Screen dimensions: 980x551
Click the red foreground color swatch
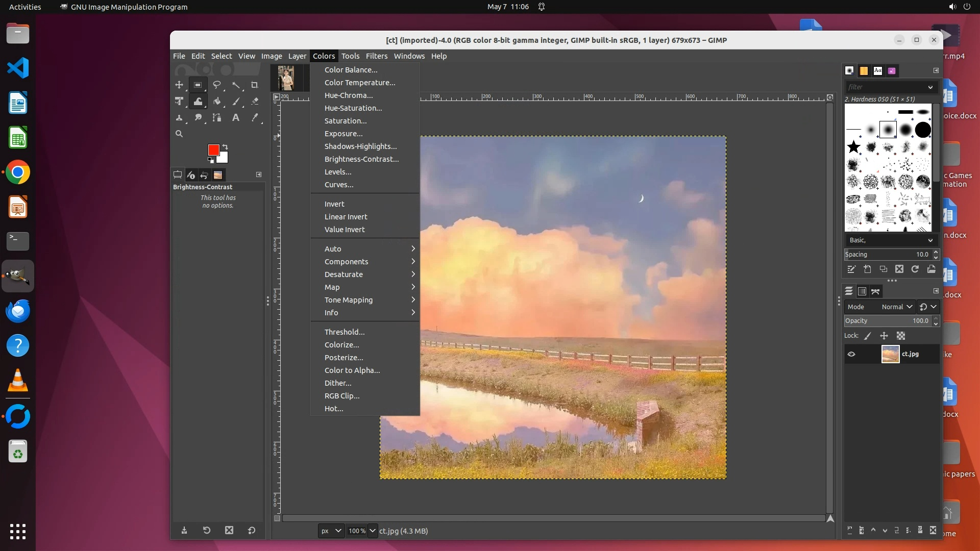point(213,149)
